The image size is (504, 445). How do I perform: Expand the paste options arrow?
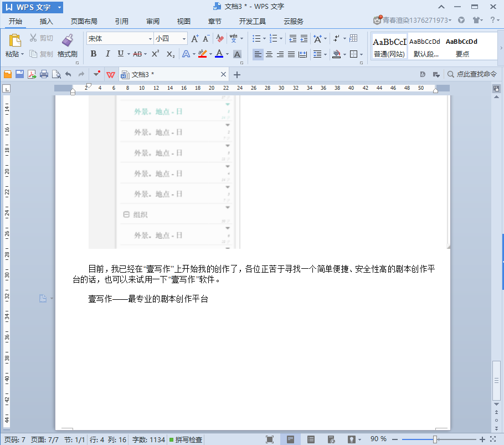pos(22,54)
